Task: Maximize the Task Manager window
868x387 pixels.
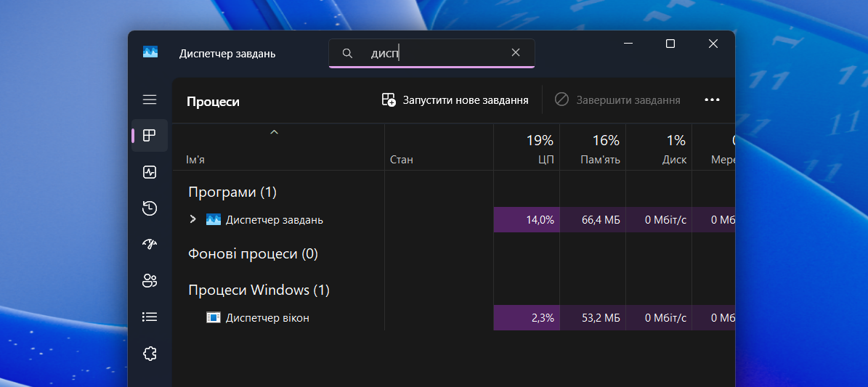Action: 670,43
